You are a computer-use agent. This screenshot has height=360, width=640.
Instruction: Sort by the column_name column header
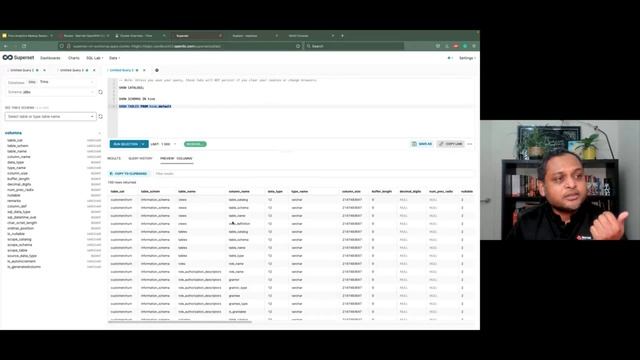pos(239,191)
